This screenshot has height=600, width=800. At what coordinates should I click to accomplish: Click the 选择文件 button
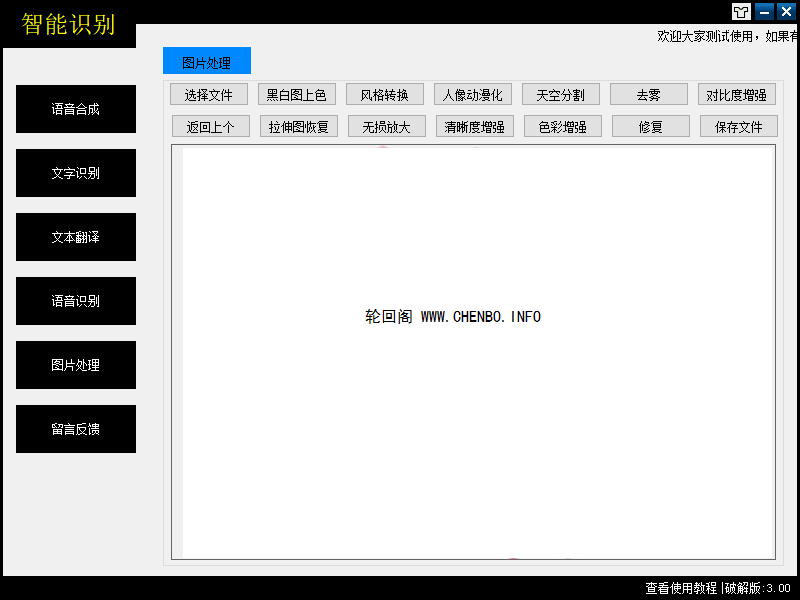point(209,95)
